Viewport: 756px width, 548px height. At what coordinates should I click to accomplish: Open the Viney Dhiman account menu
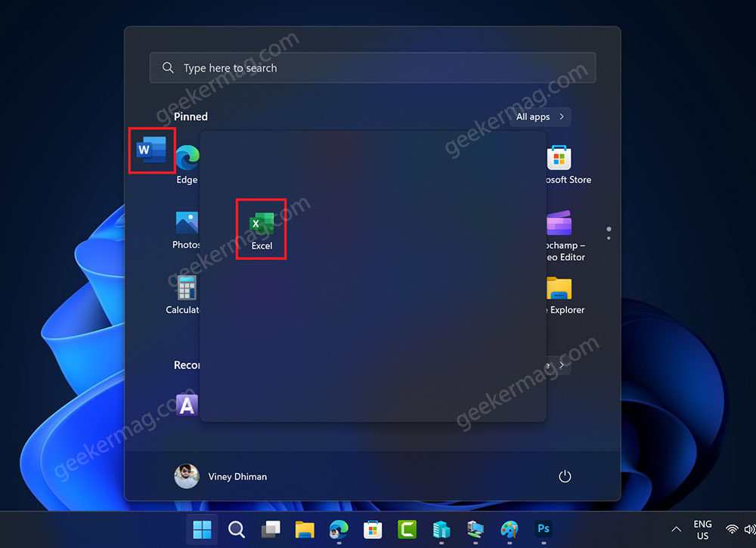(221, 476)
